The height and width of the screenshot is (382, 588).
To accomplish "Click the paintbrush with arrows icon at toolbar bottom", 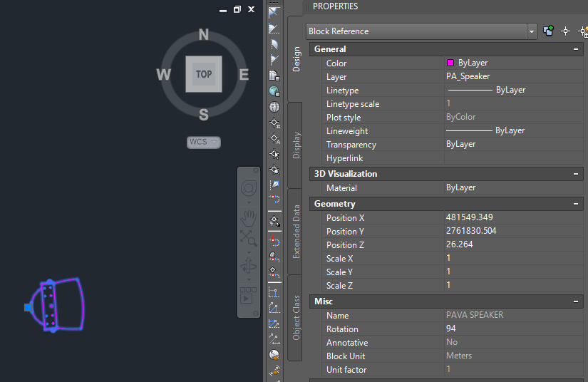I will click(274, 371).
